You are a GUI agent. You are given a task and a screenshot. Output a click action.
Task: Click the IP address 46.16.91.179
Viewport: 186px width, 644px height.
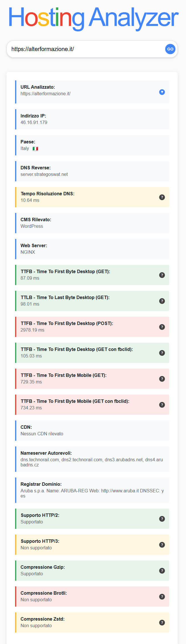[x=34, y=123]
